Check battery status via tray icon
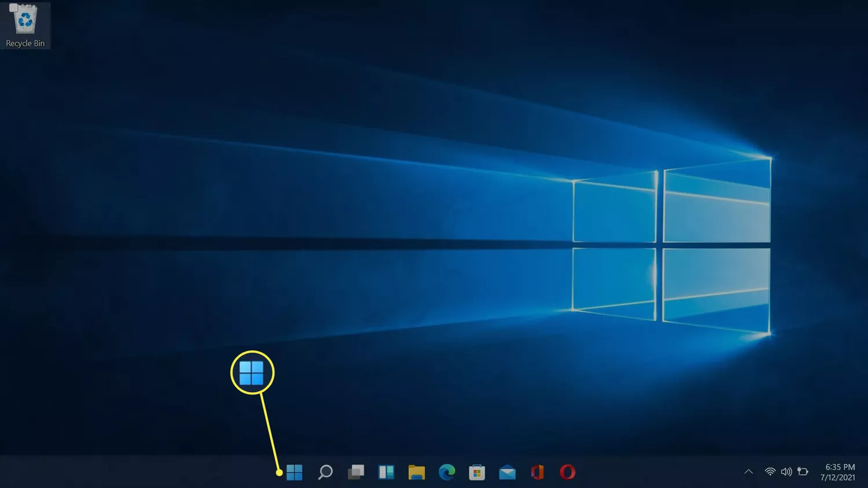Image resolution: width=868 pixels, height=488 pixels. point(803,472)
